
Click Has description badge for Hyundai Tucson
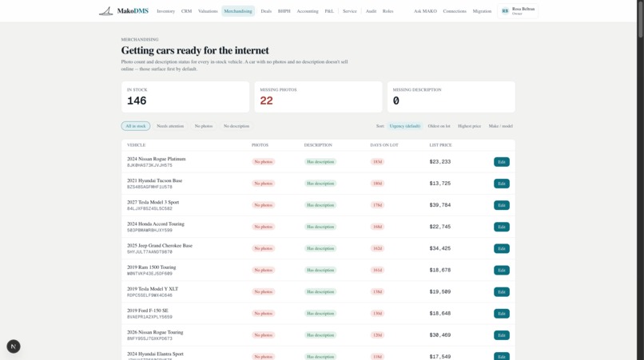[x=320, y=184]
